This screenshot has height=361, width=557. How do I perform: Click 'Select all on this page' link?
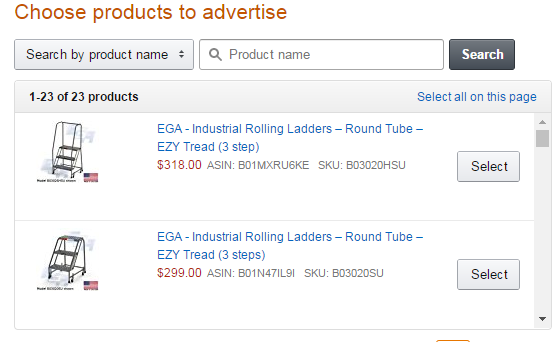pyautogui.click(x=477, y=97)
